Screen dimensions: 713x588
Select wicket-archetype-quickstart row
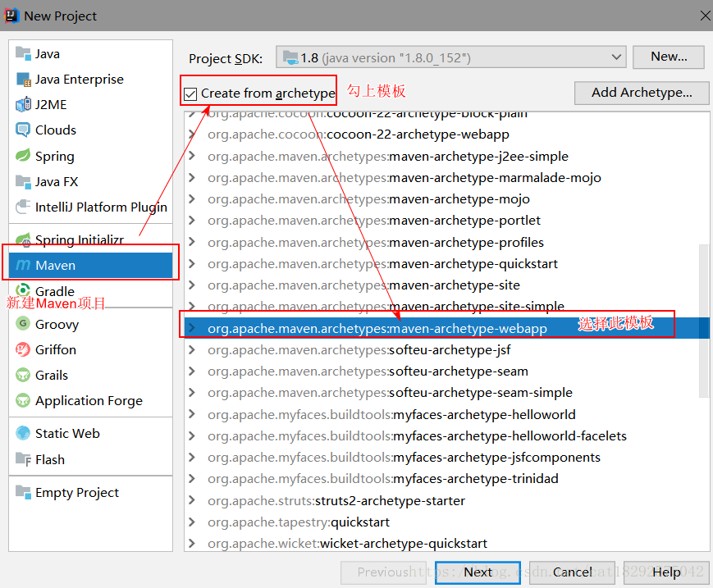(x=446, y=544)
